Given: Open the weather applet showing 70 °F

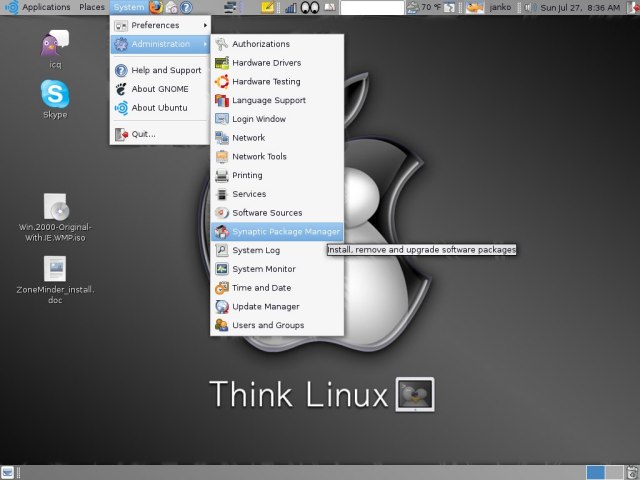Looking at the screenshot, I should [x=424, y=7].
